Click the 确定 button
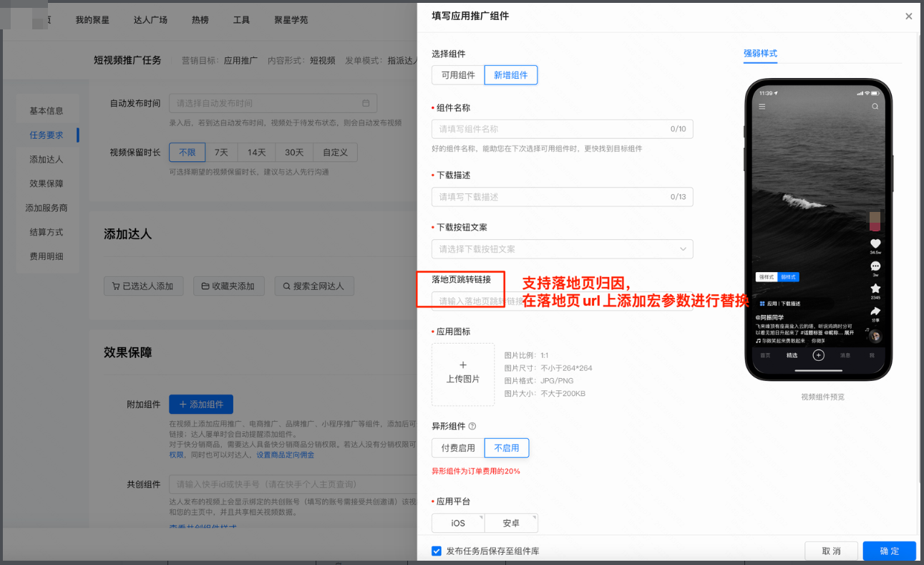Image resolution: width=924 pixels, height=565 pixels. [890, 551]
